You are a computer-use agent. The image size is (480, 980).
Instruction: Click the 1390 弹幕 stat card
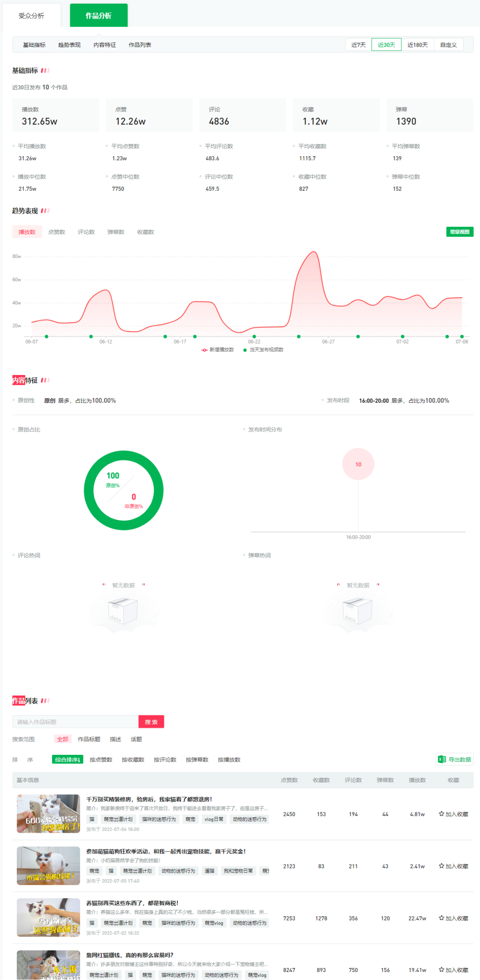coord(430,115)
